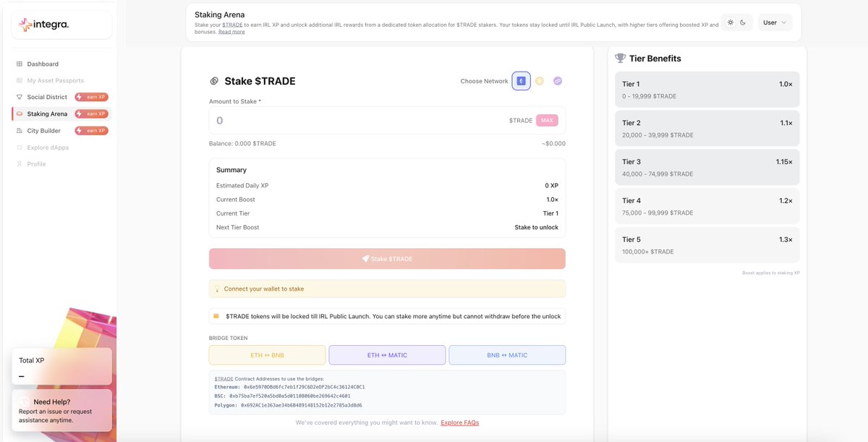Click the Tier Benefits trophy icon

coord(620,58)
